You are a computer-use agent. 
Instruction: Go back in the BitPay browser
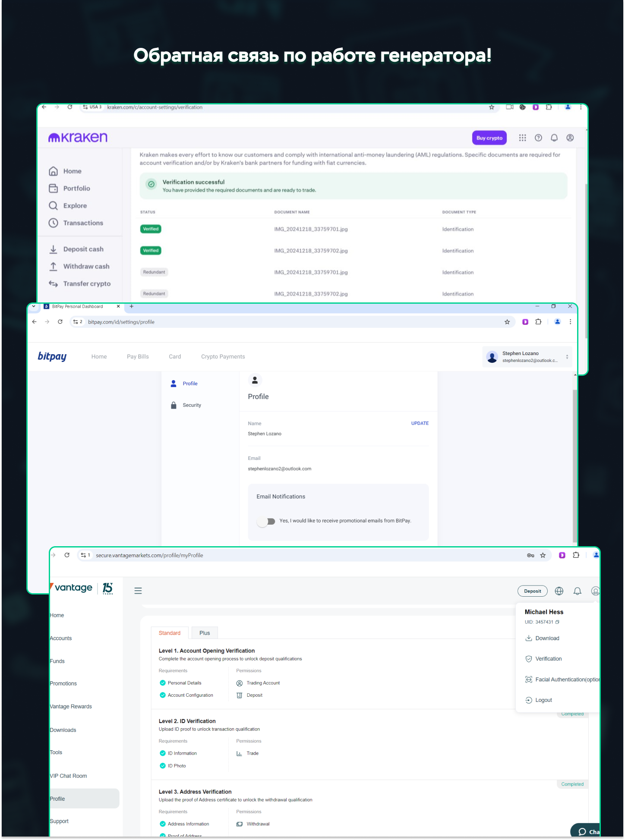35,322
